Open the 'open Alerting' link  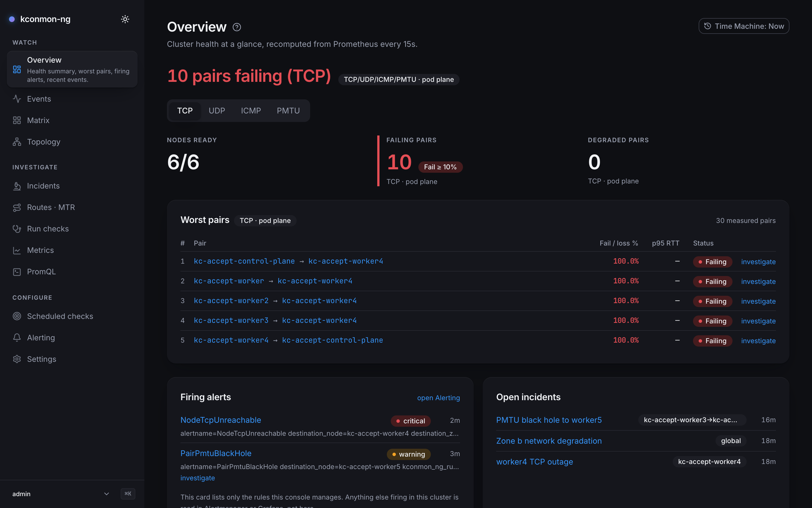[x=438, y=398]
